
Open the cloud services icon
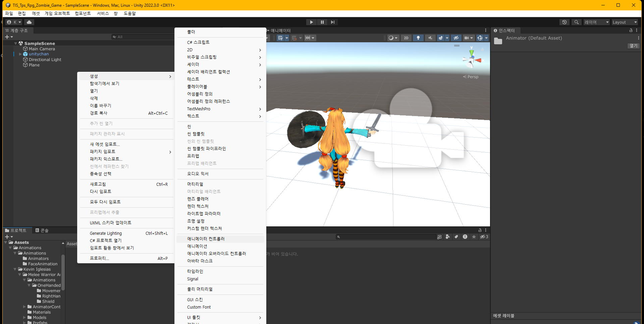coord(29,22)
